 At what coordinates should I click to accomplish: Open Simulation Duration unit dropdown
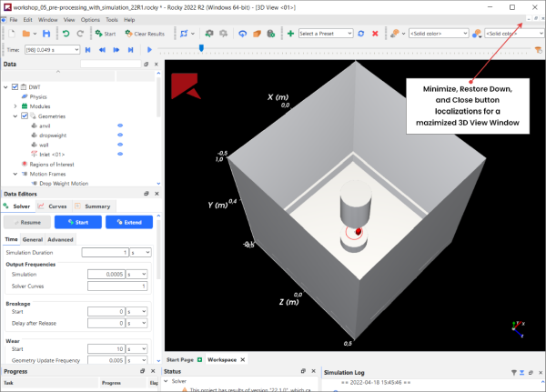coord(138,252)
